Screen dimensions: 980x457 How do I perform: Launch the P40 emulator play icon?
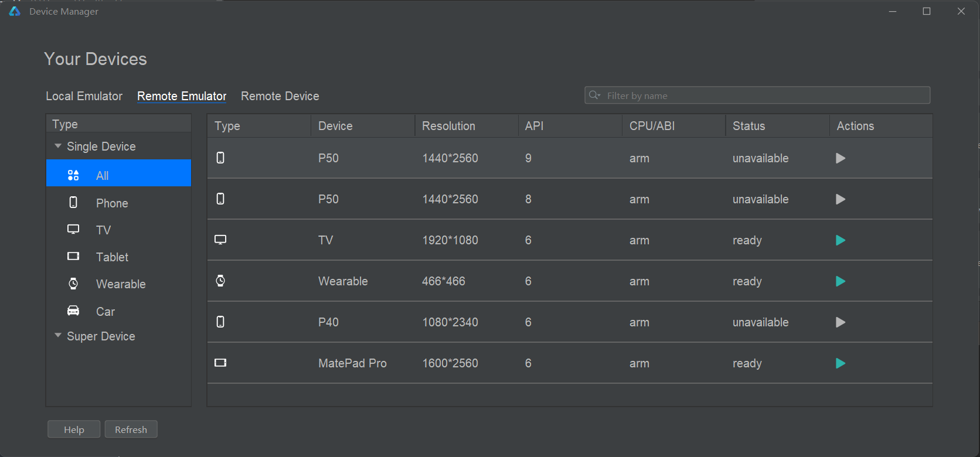pos(841,322)
